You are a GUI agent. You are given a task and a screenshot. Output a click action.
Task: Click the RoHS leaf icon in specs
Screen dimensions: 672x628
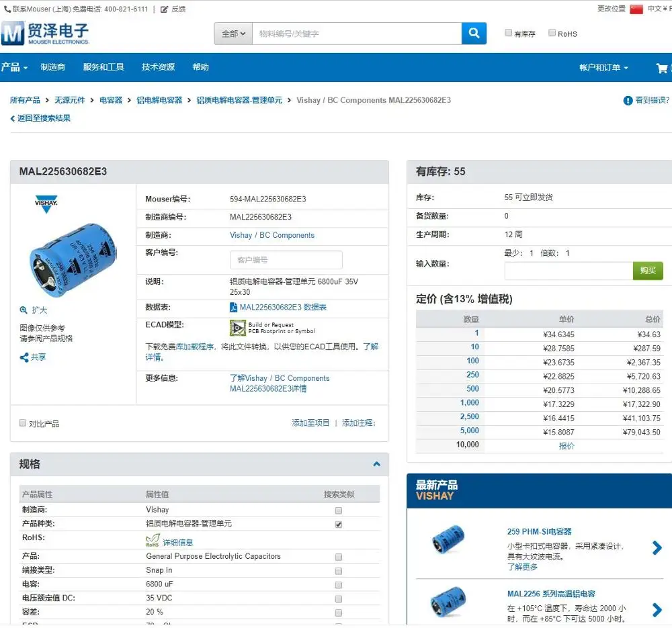(x=153, y=540)
